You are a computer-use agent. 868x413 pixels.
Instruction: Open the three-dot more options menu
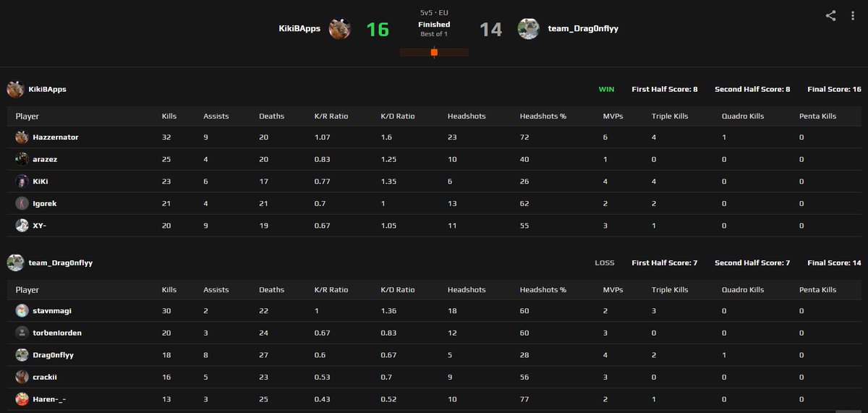click(x=853, y=15)
